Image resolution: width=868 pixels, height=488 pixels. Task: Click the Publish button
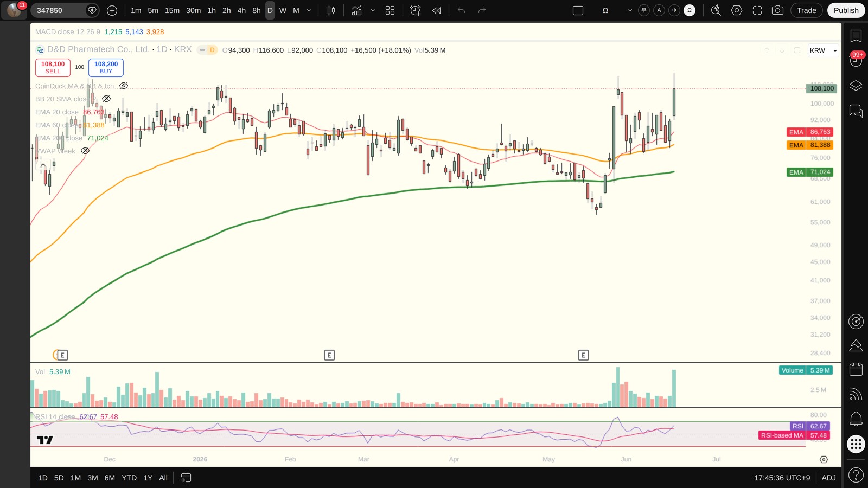(846, 10)
